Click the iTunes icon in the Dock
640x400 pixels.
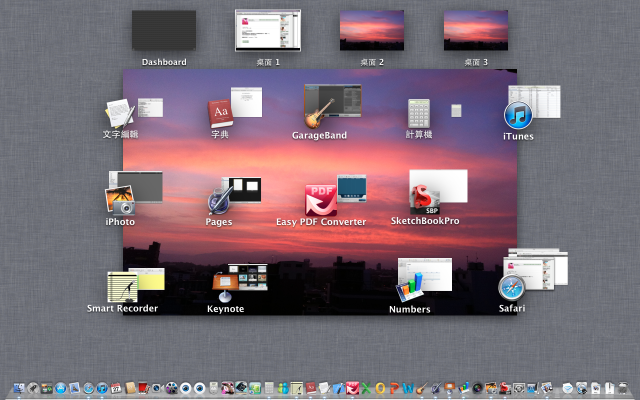(x=102, y=388)
